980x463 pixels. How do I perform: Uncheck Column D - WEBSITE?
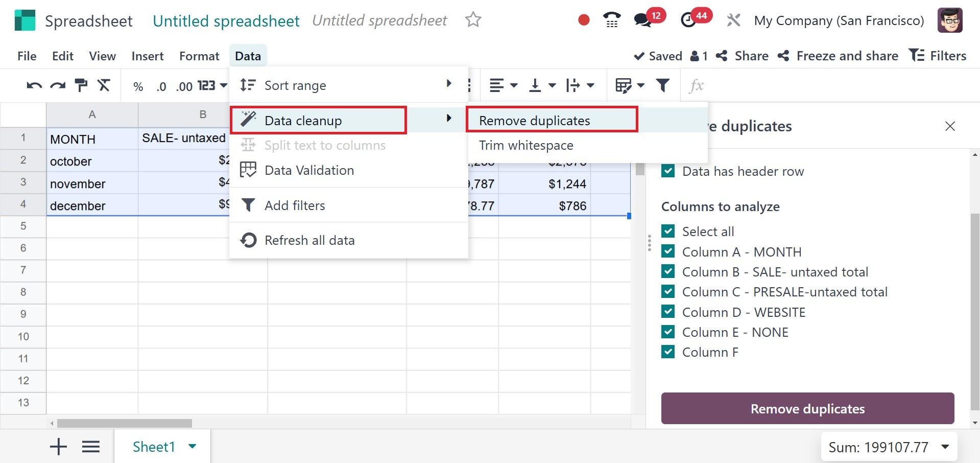tap(668, 312)
